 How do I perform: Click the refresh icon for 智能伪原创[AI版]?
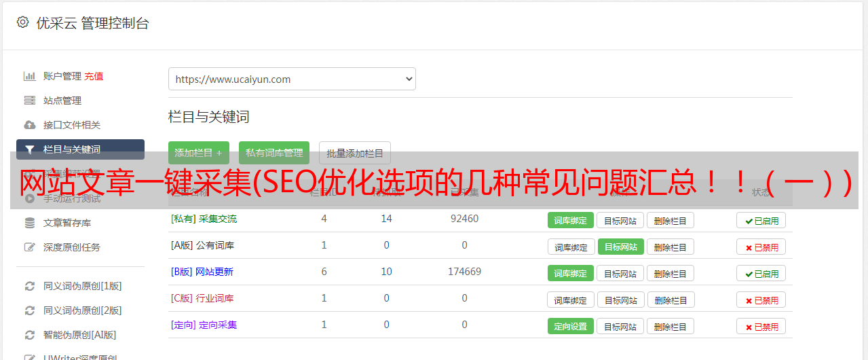(x=30, y=335)
